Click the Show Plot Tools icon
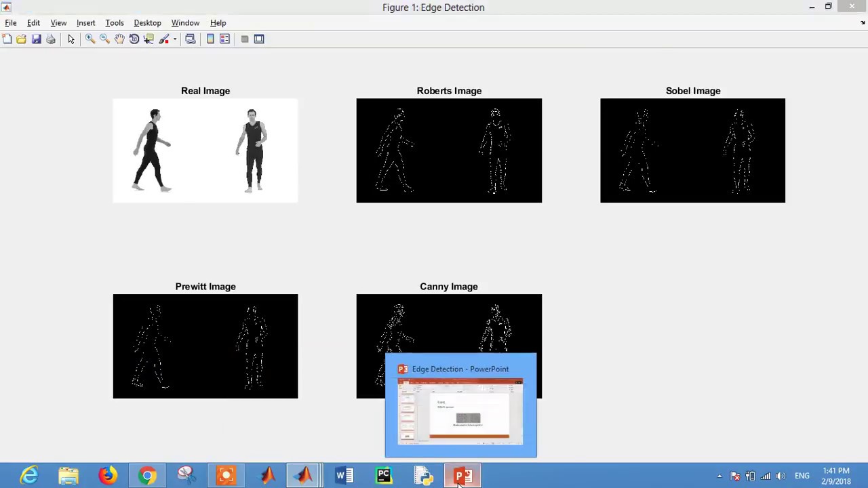 click(x=259, y=39)
